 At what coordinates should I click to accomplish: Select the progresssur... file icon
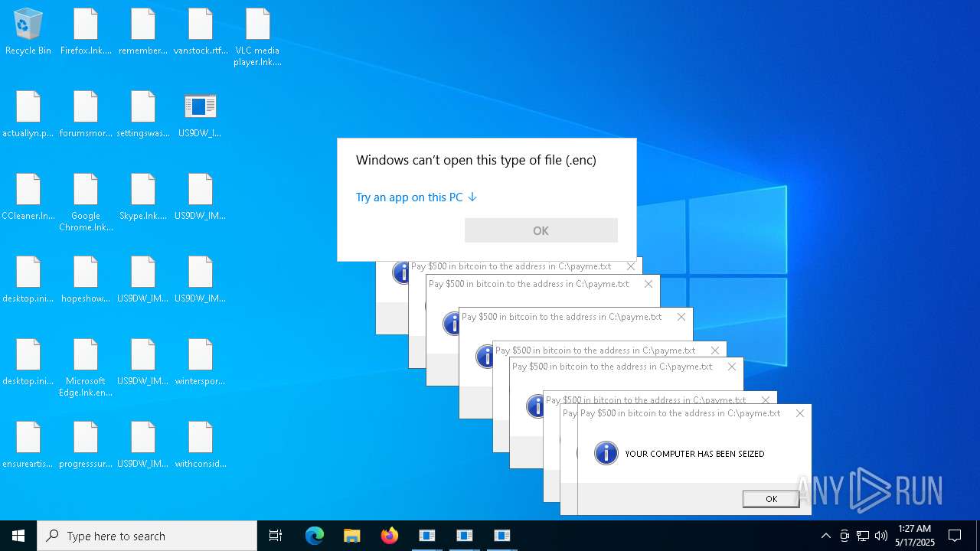pyautogui.click(x=86, y=445)
